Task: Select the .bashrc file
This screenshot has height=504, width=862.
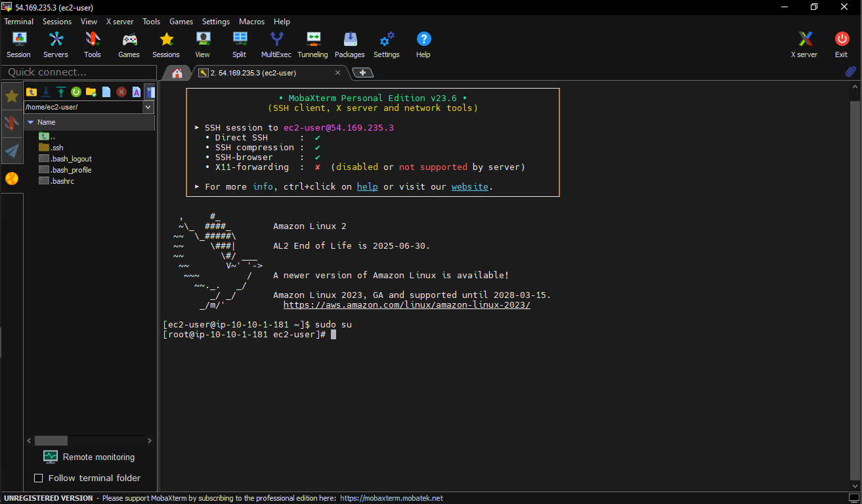Action: 56,181
